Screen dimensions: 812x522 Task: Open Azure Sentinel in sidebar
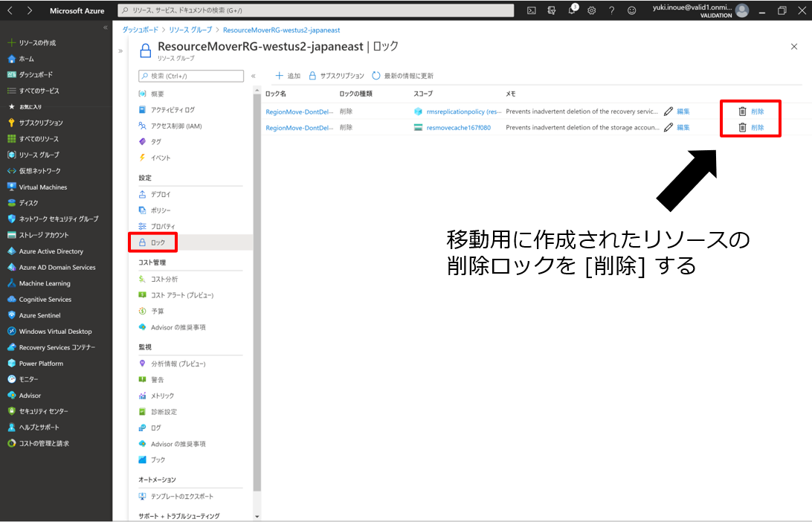pos(33,315)
